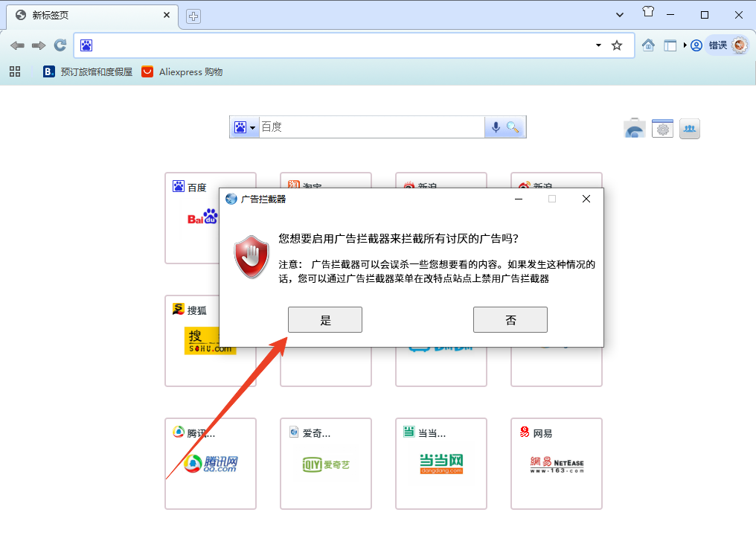Switch to the 新标签页 tab

(x=89, y=13)
